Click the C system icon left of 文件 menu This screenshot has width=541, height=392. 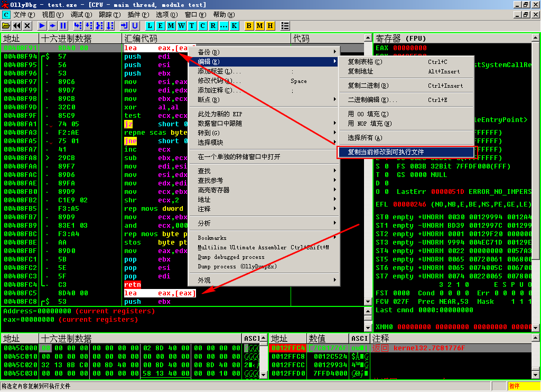click(6, 14)
